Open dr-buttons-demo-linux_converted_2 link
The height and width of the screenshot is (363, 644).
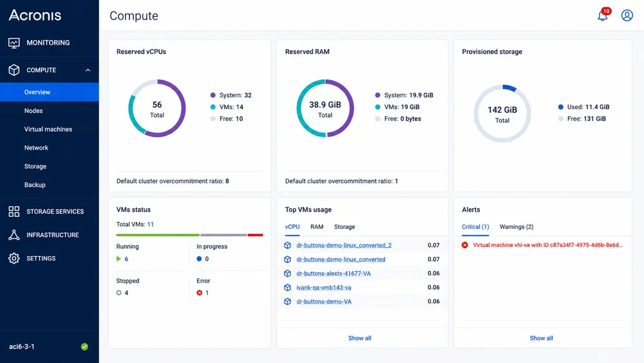(344, 246)
